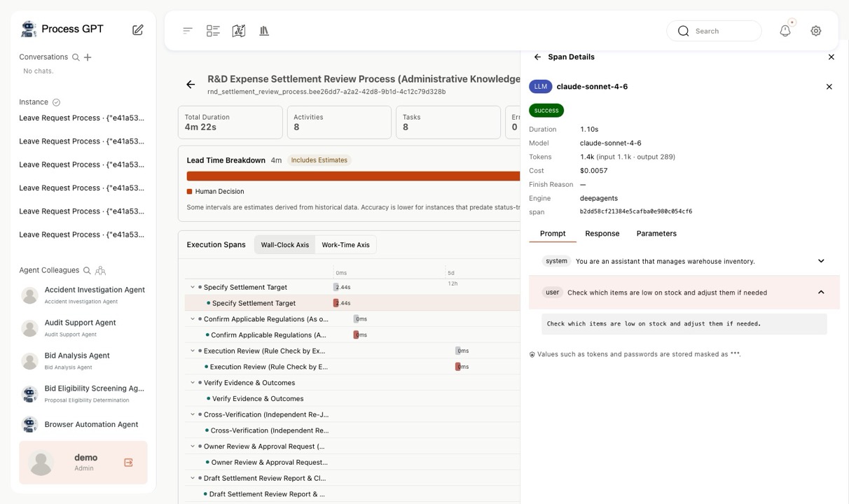Click the Activities 8 card
The height and width of the screenshot is (504, 849).
339,122
